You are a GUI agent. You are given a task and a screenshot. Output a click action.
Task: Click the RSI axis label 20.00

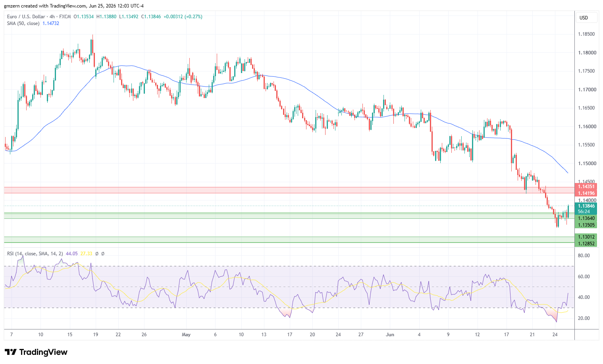pos(584,318)
